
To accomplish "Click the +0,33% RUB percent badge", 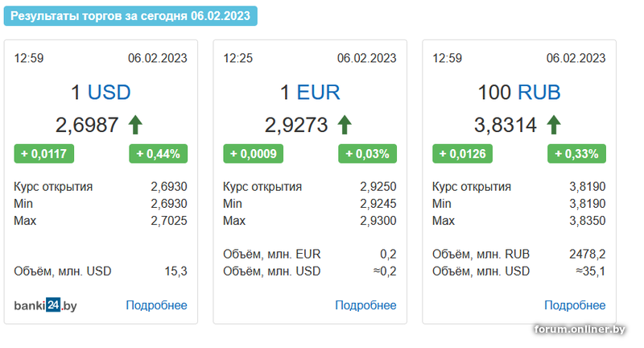I will (x=576, y=154).
